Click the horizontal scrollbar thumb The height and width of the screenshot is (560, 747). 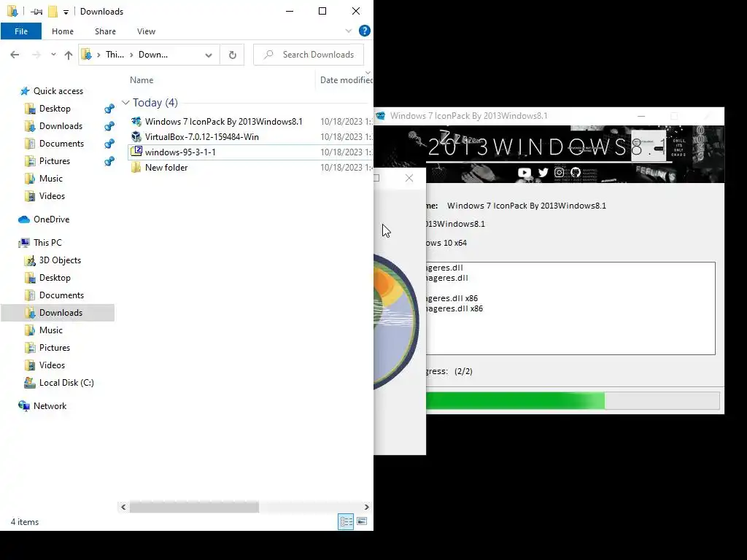(x=194, y=507)
